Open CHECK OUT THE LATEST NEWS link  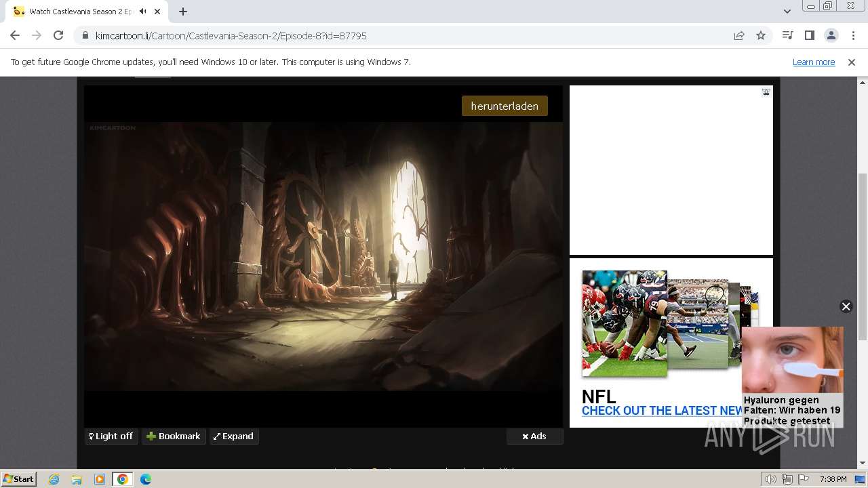(x=662, y=411)
